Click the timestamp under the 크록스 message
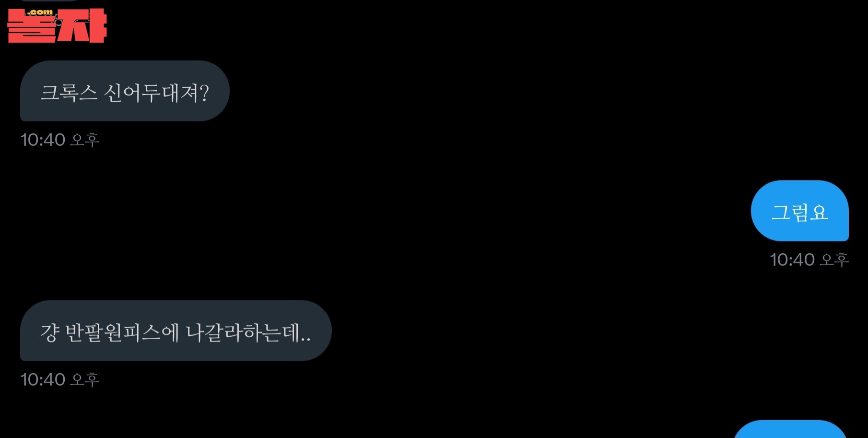Viewport: 868px width, 438px height. 60,140
